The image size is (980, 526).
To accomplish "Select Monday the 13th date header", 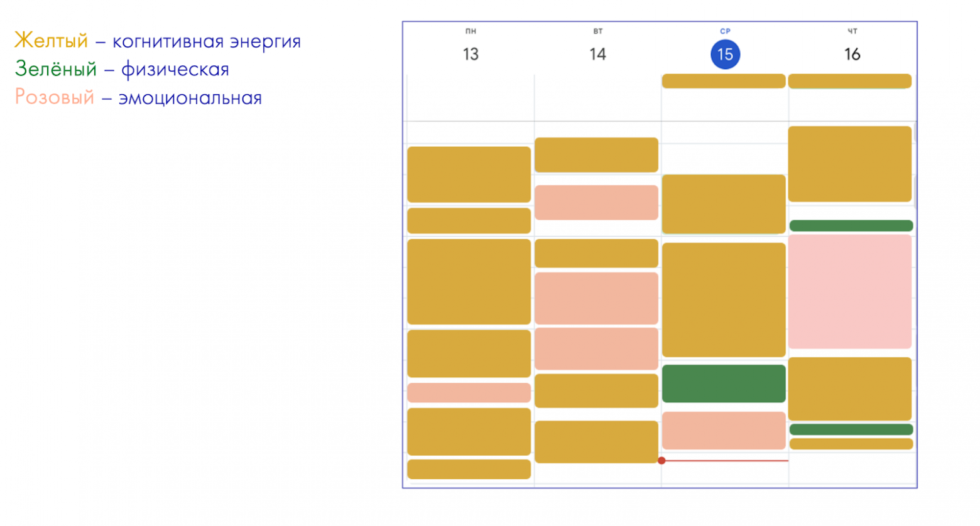I will click(471, 54).
